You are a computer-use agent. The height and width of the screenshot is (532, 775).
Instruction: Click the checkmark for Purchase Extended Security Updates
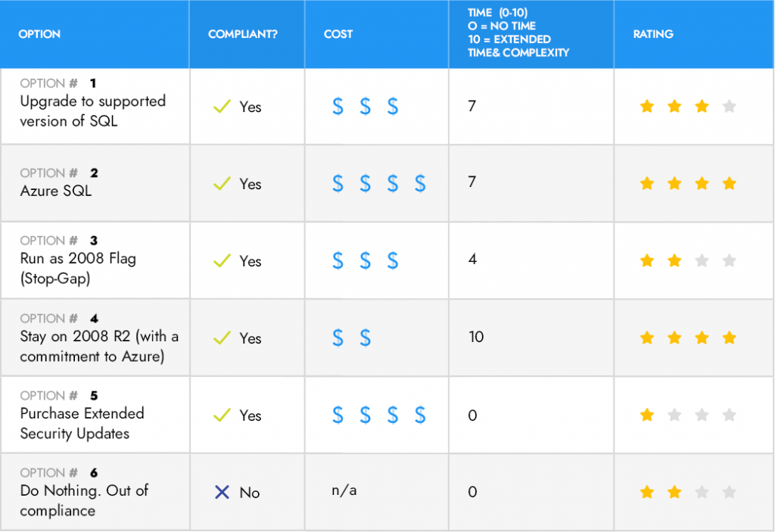coord(222,415)
